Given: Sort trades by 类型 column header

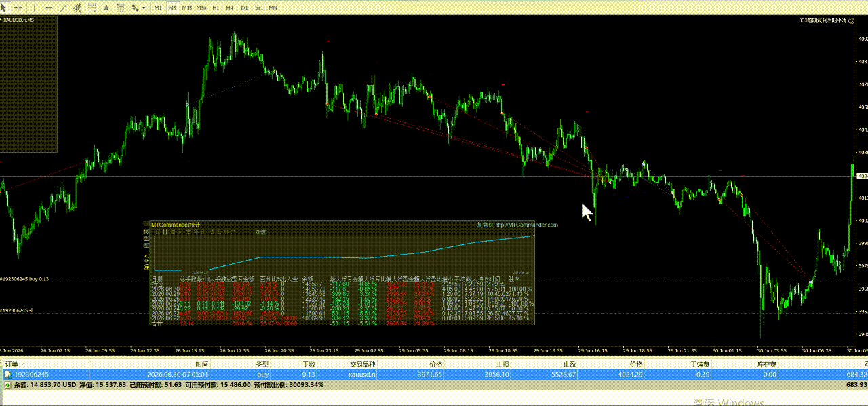Looking at the screenshot, I should [262, 365].
